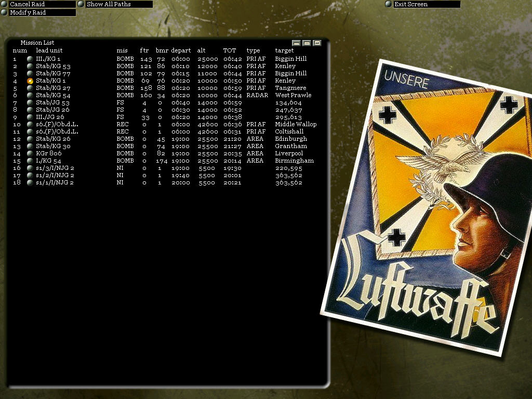The image size is (532, 399).
Task: Click target coordinates '247,637'
Action: pos(288,110)
